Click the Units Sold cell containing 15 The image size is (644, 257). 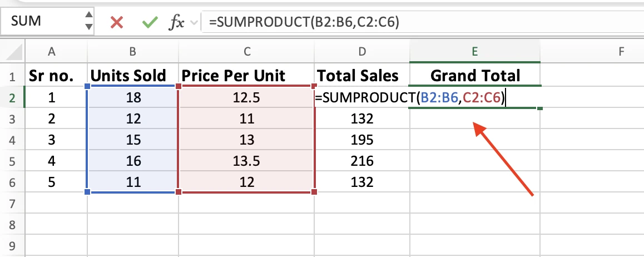click(x=133, y=140)
